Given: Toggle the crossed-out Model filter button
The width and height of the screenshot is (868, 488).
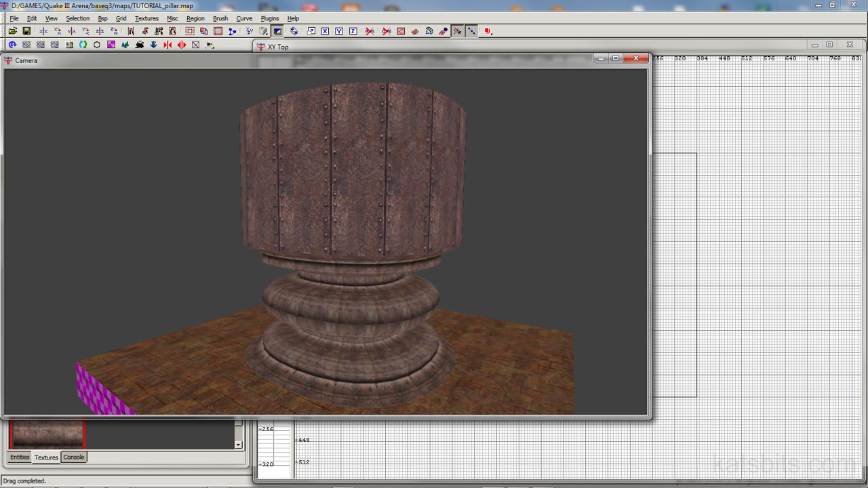Looking at the screenshot, I should pyautogui.click(x=370, y=31).
